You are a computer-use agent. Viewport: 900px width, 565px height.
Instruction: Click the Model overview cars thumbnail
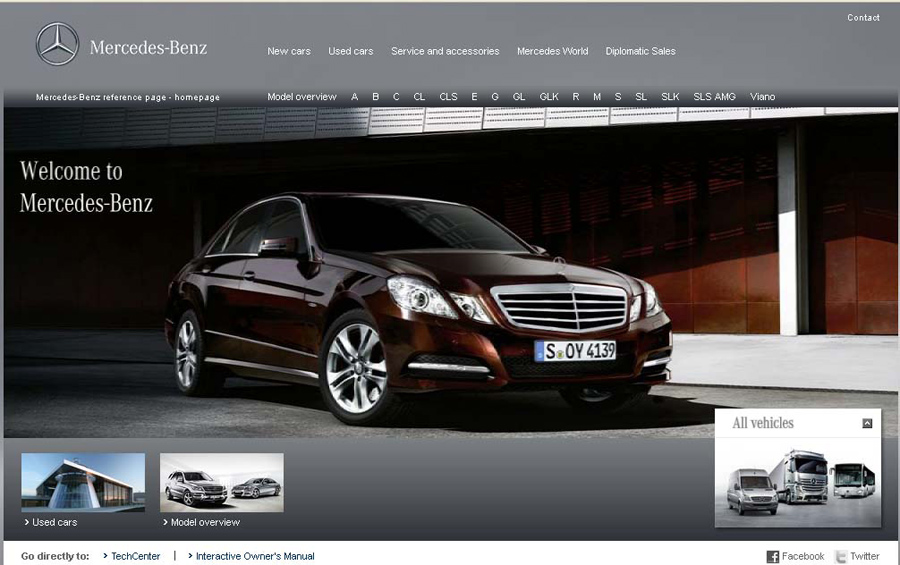222,482
